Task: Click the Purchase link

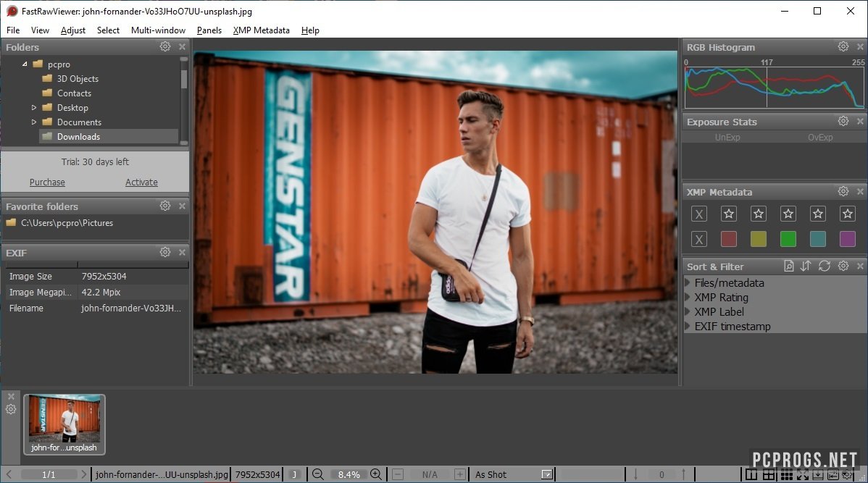Action: pyautogui.click(x=47, y=182)
